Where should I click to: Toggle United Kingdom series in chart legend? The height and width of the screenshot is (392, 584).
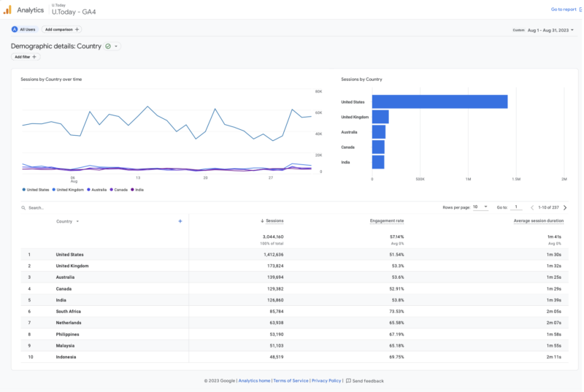[68, 189]
